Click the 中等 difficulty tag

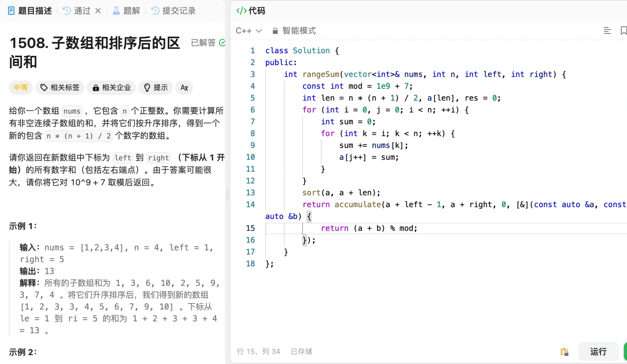point(21,88)
